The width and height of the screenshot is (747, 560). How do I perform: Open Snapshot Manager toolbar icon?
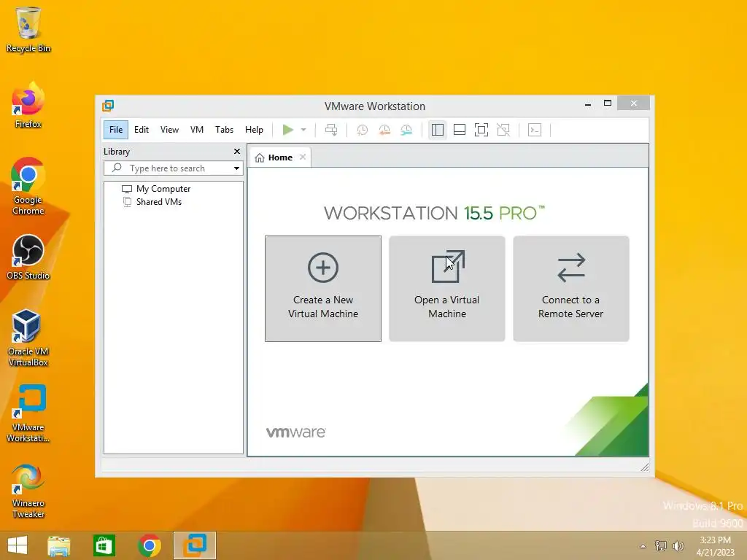point(406,130)
